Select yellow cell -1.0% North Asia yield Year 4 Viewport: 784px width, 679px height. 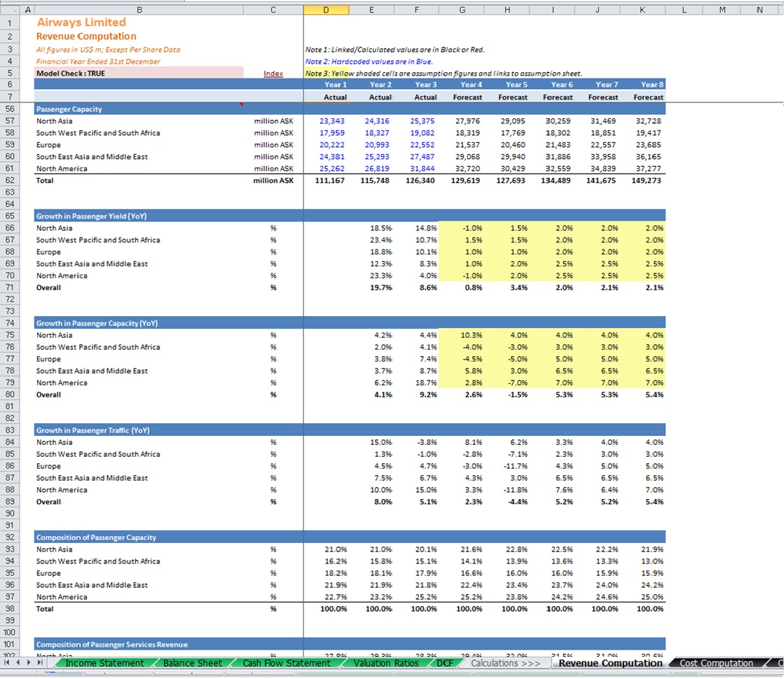tap(462, 228)
